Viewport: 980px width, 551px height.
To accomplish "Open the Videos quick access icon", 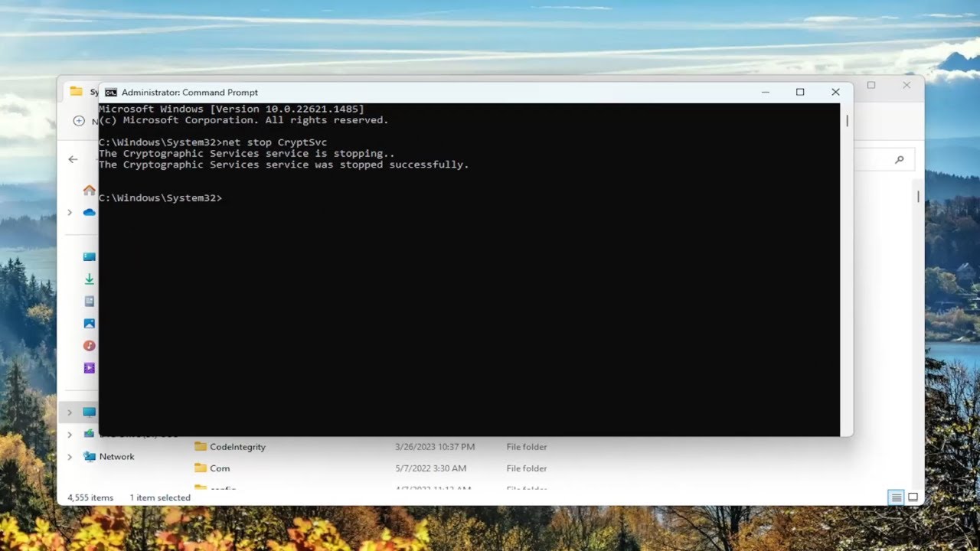I will (90, 368).
